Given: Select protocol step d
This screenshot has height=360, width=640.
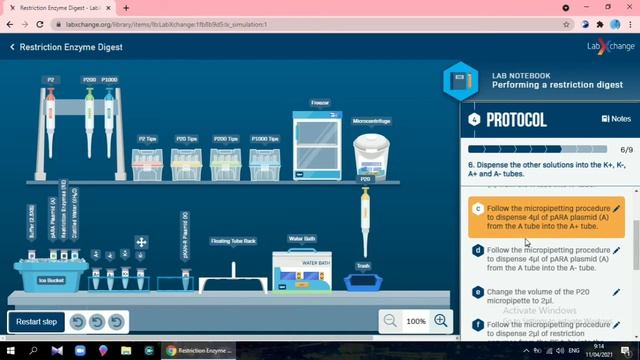Looking at the screenshot, I should click(546, 259).
